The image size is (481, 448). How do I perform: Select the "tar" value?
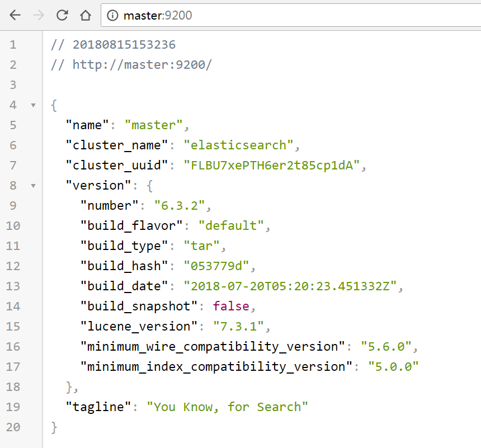(201, 246)
